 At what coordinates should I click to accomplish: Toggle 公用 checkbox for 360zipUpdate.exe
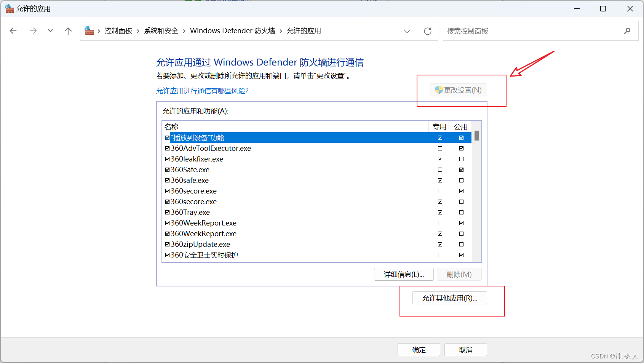tap(461, 244)
